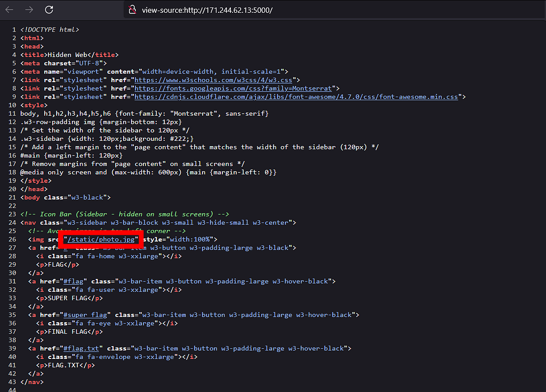546x392 pixels.
Task: Click the 'fa fa-envelope w3-xxlarge' class value
Action: (125, 357)
